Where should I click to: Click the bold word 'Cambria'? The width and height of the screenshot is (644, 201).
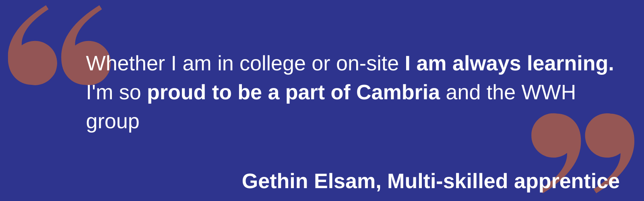pos(398,92)
